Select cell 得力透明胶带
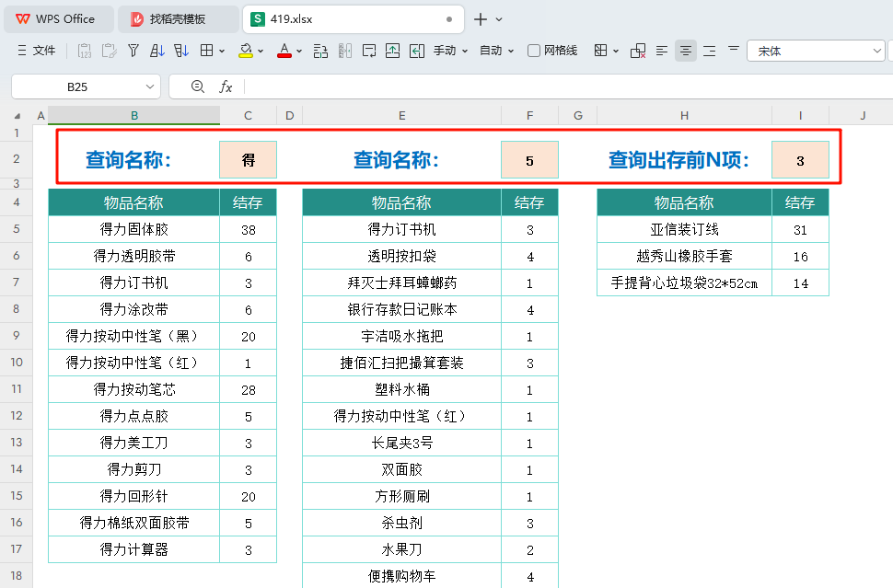The height and width of the screenshot is (588, 893). click(x=133, y=256)
